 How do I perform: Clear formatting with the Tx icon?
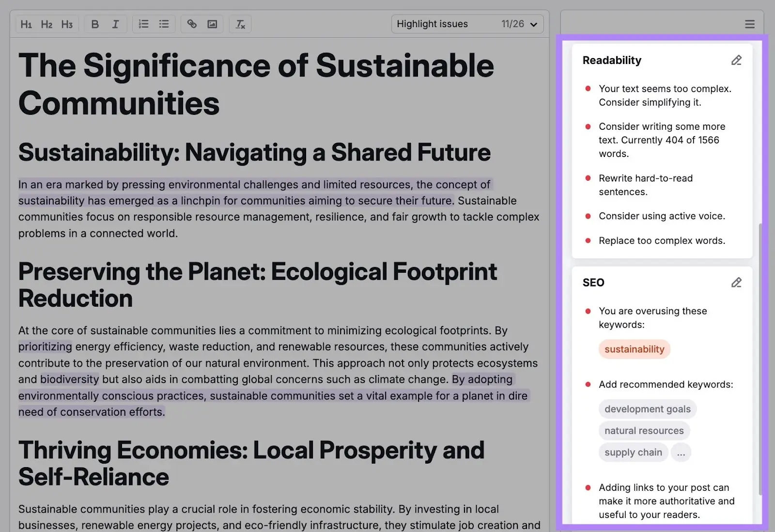tap(240, 24)
